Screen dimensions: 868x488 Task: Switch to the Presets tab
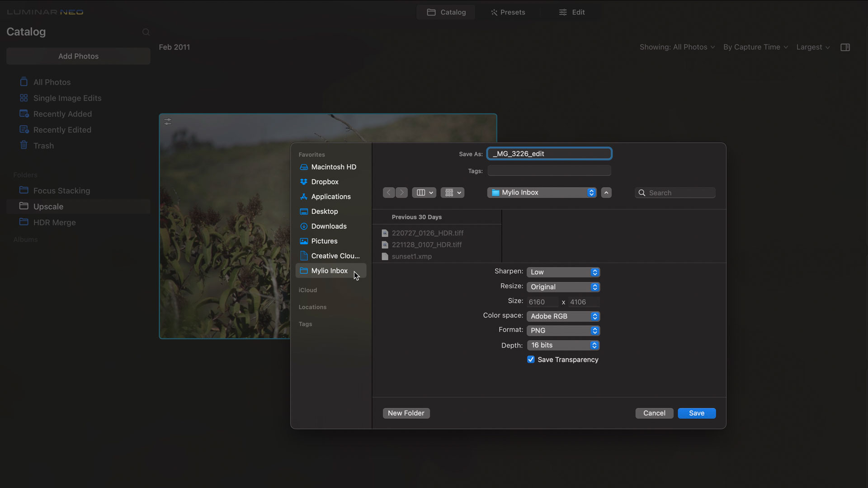pyautogui.click(x=508, y=12)
